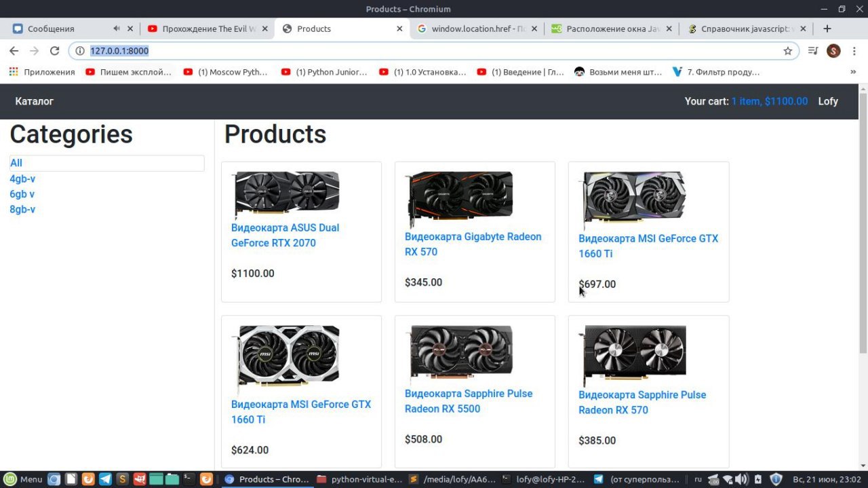Switch to the Справочник javascript tab
Screen dimensions: 868x488
click(748, 29)
